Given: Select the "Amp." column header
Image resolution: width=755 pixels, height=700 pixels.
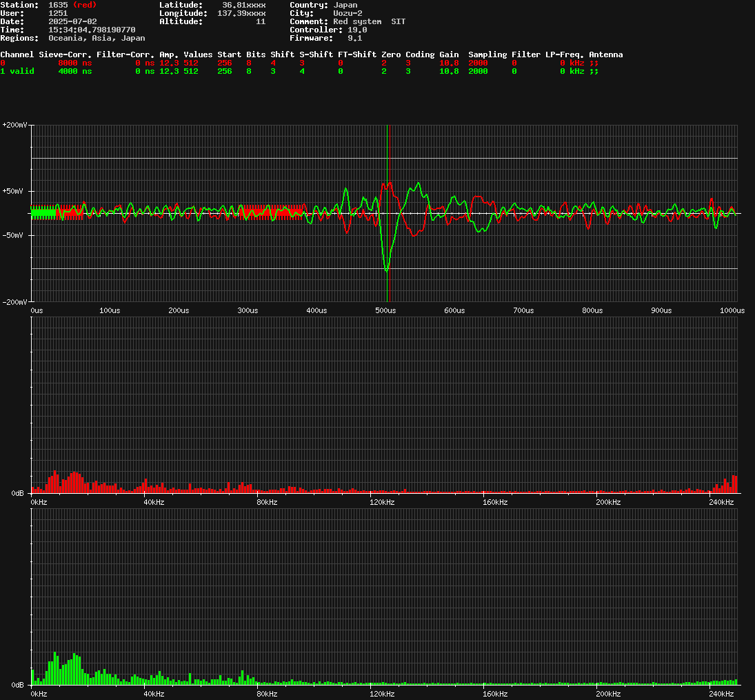Looking at the screenshot, I should click(169, 54).
